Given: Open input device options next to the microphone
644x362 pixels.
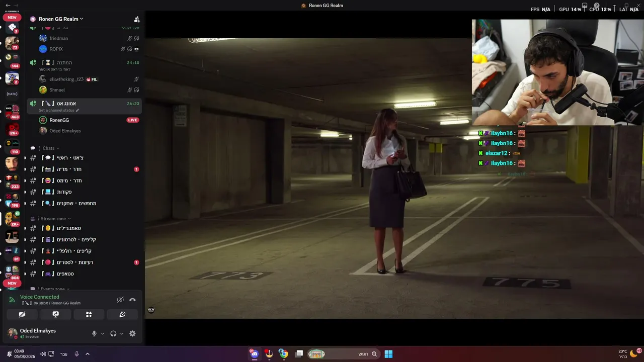Looking at the screenshot, I should click(x=103, y=333).
